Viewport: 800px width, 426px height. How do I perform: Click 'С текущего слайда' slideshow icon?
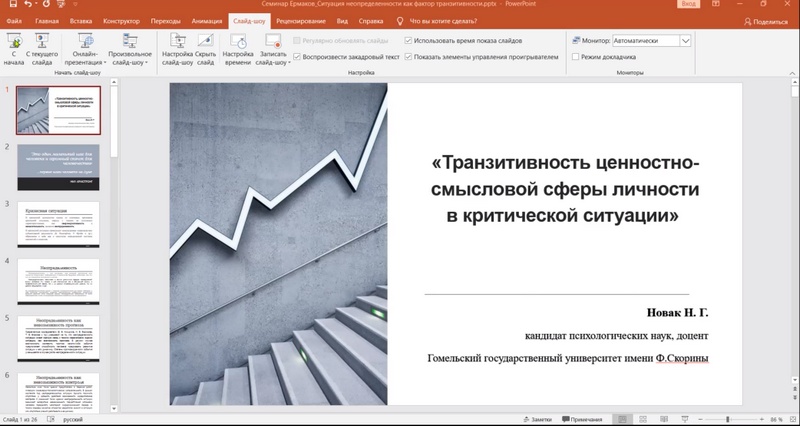coord(41,48)
